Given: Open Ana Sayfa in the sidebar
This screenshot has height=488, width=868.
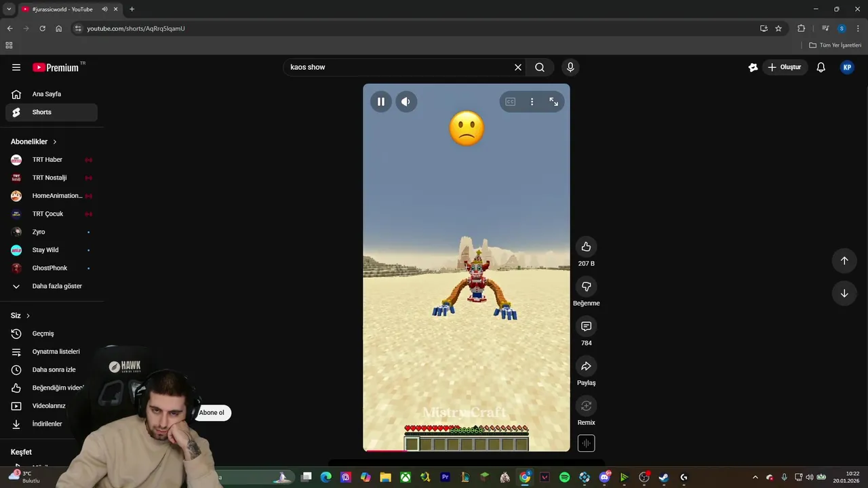Looking at the screenshot, I should 52,94.
